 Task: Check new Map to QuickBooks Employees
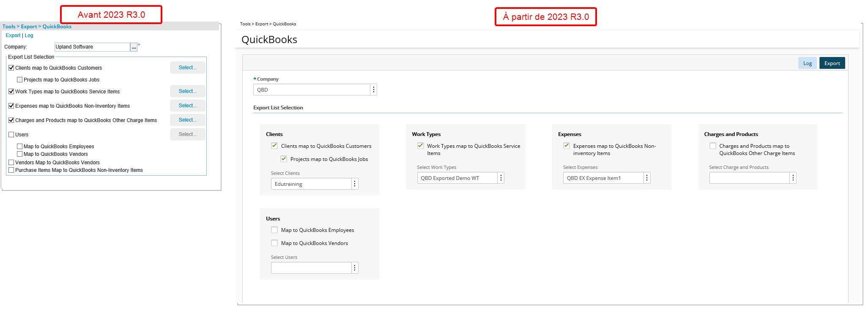tap(274, 230)
